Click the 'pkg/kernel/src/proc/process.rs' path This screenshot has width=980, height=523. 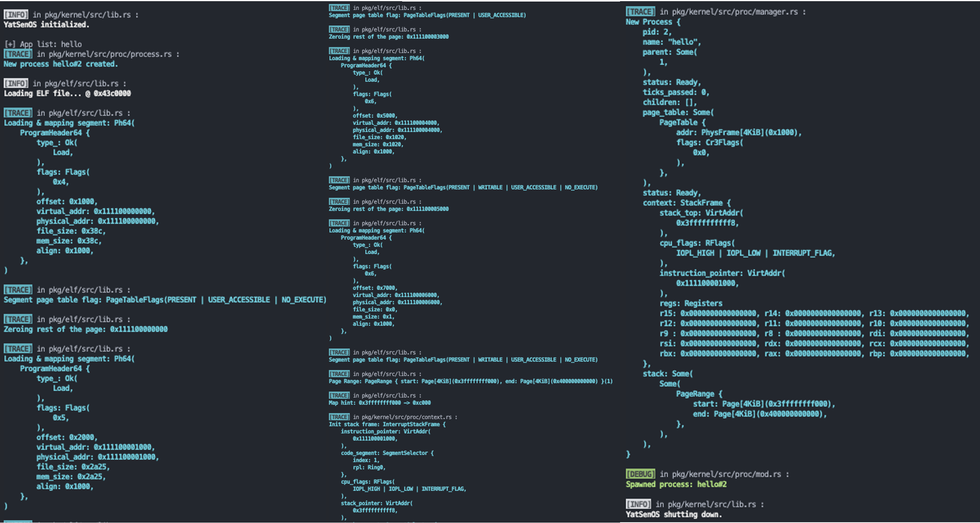[x=110, y=54]
